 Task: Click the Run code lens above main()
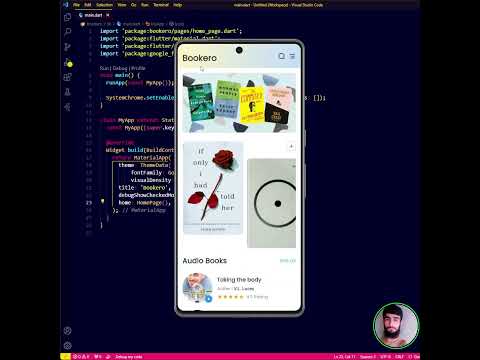104,68
